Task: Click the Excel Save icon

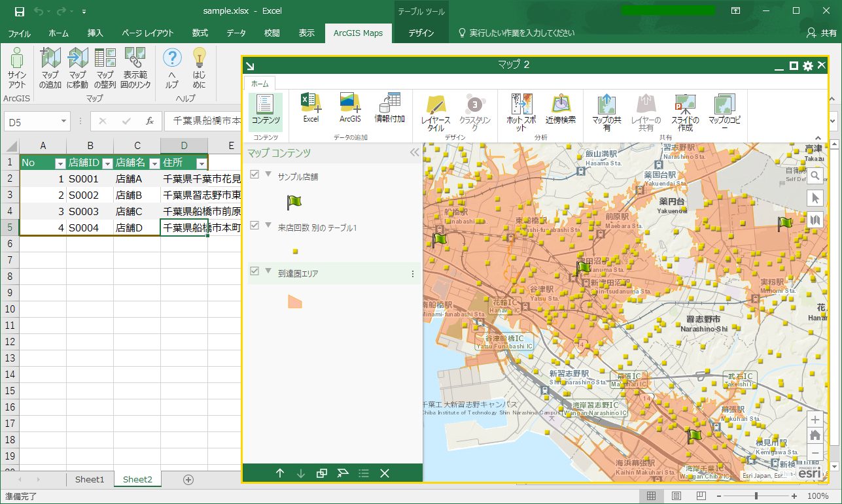Action: 20,11
